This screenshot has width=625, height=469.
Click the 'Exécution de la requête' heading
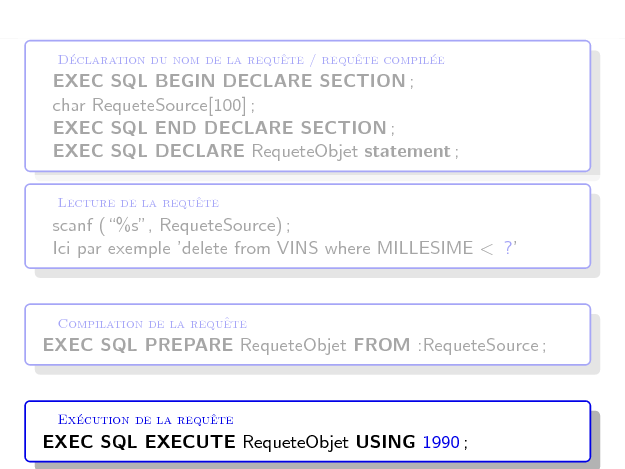146,419
